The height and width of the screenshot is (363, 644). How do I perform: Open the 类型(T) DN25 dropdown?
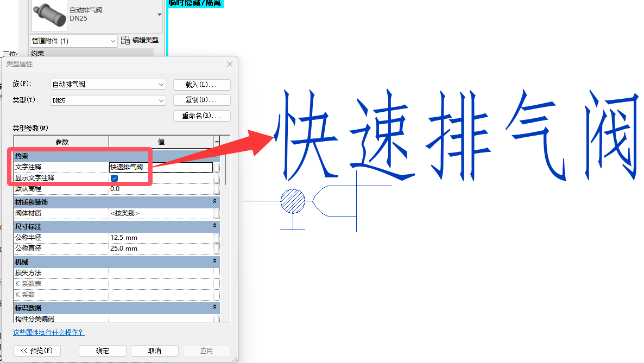pos(108,100)
